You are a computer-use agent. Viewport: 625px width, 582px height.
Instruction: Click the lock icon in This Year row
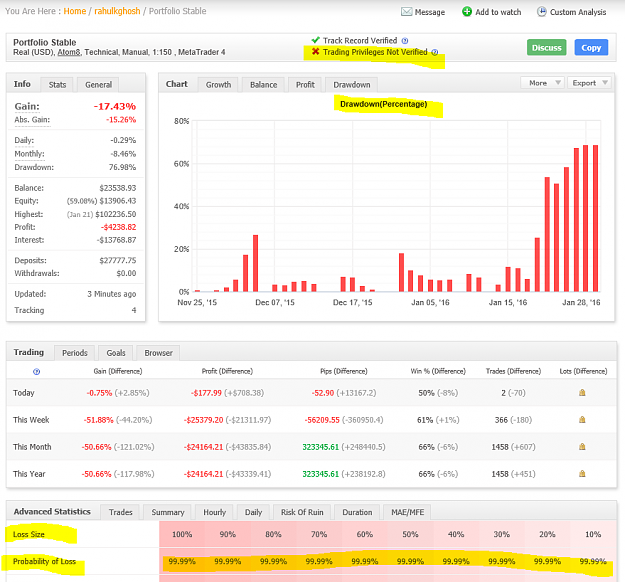[x=582, y=474]
